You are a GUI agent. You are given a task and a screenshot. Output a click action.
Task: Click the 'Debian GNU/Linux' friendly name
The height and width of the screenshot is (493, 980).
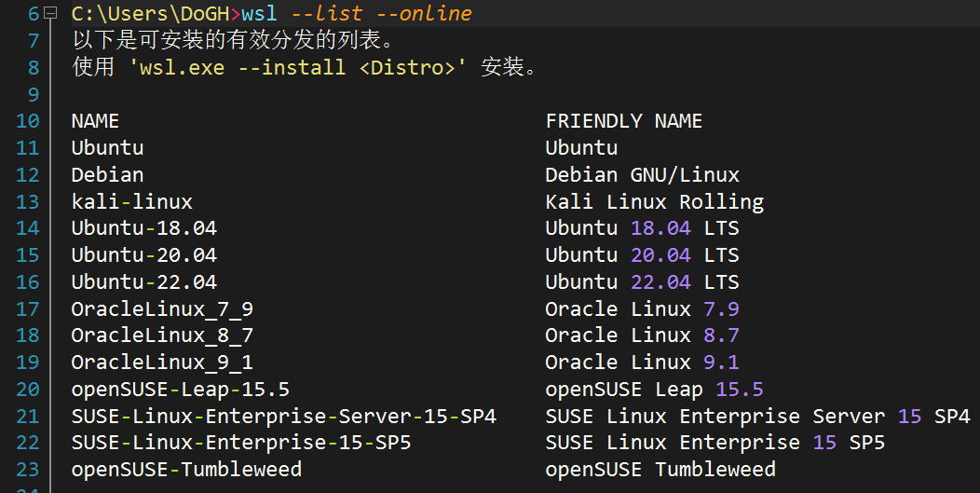pyautogui.click(x=642, y=175)
